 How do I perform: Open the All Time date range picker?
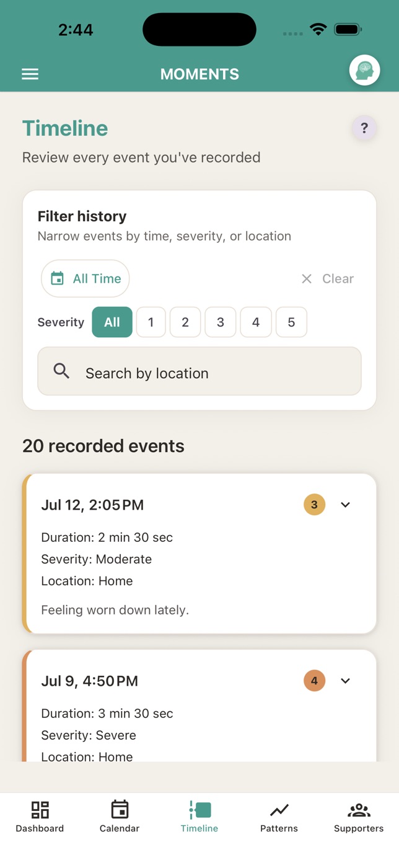(85, 278)
